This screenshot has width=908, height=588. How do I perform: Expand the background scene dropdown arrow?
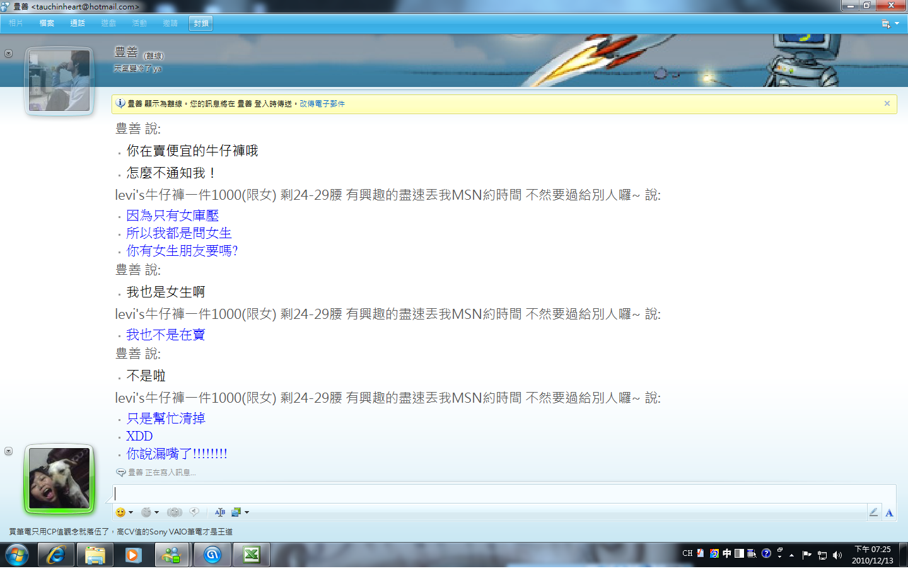tap(247, 512)
